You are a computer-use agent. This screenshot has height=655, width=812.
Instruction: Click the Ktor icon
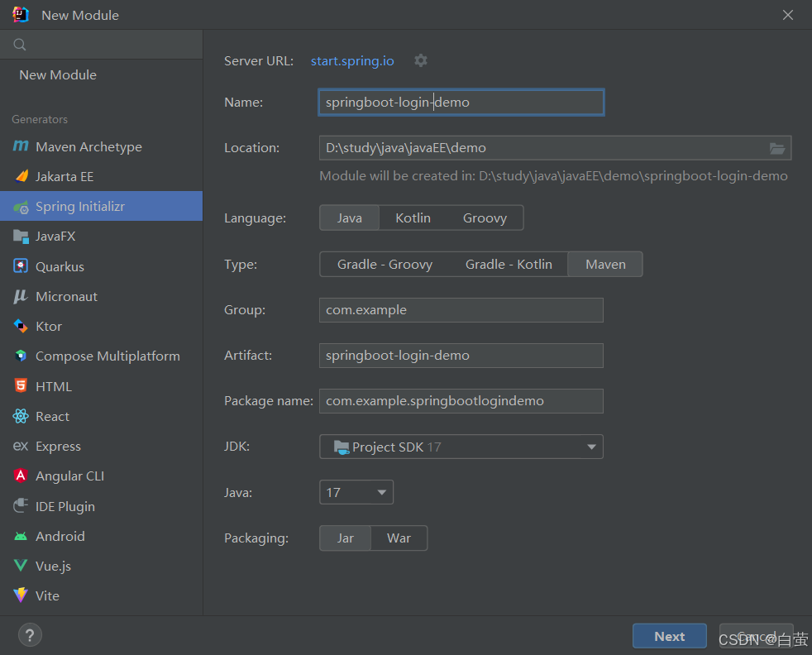click(x=21, y=326)
